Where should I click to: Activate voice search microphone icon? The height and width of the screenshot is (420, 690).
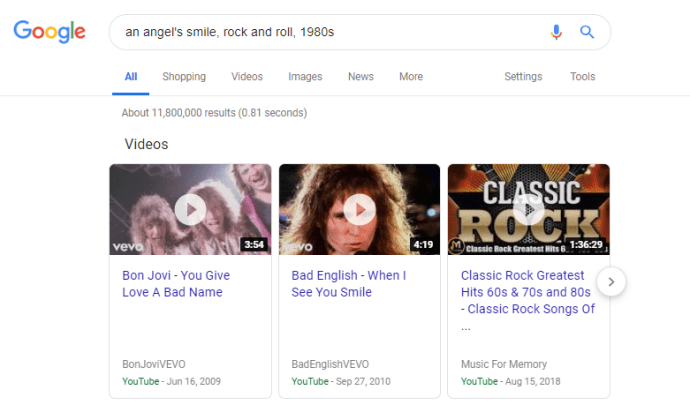coord(556,32)
